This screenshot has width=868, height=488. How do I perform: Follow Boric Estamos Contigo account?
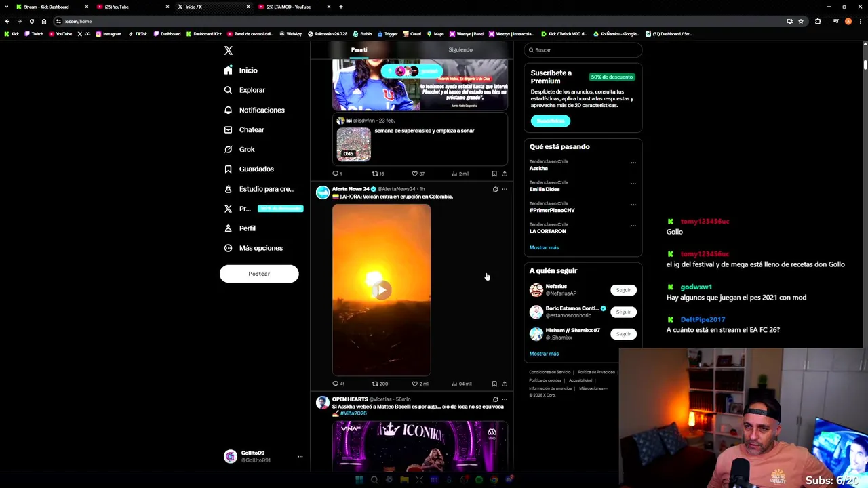pos(623,312)
